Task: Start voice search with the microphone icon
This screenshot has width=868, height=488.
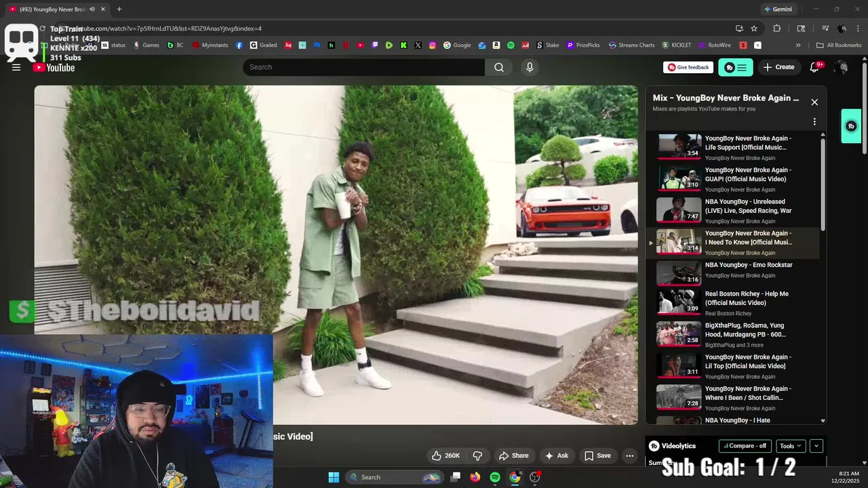Action: (x=530, y=67)
